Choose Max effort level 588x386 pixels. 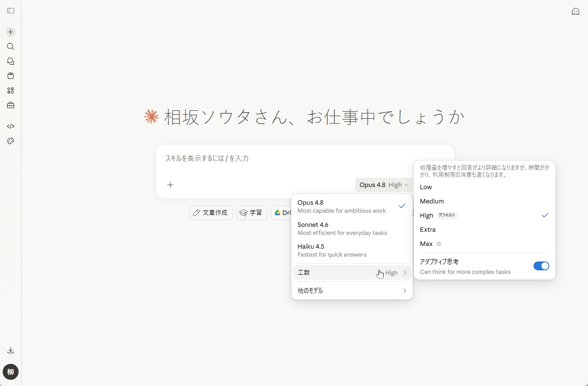coord(484,244)
